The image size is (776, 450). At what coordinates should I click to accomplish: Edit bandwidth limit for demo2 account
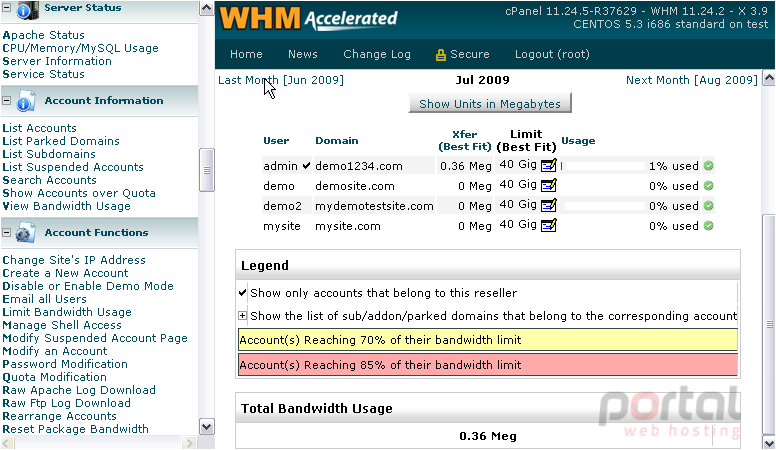coord(548,205)
